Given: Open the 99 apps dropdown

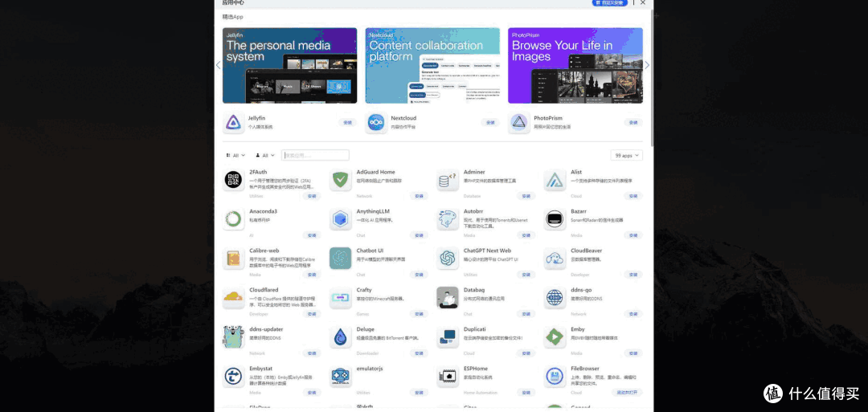Looking at the screenshot, I should click(627, 155).
